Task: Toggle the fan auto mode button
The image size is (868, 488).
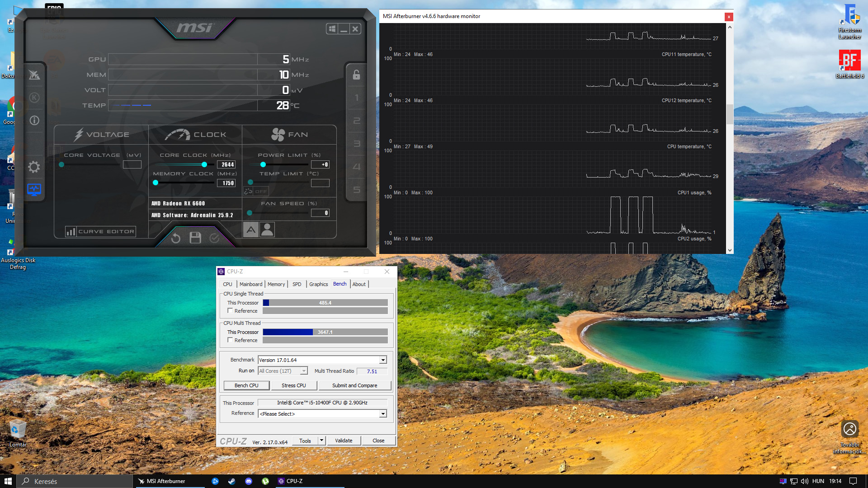Action: 251,230
